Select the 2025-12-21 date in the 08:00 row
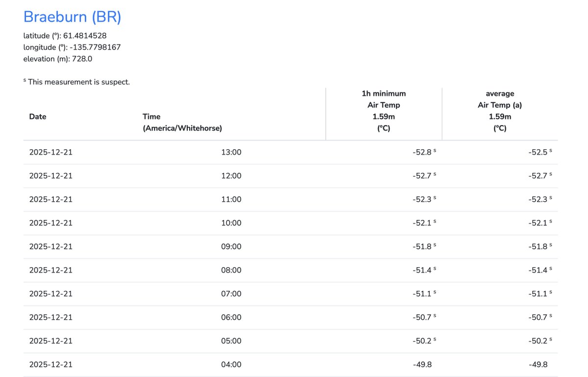This screenshot has height=377, width=588. point(51,270)
